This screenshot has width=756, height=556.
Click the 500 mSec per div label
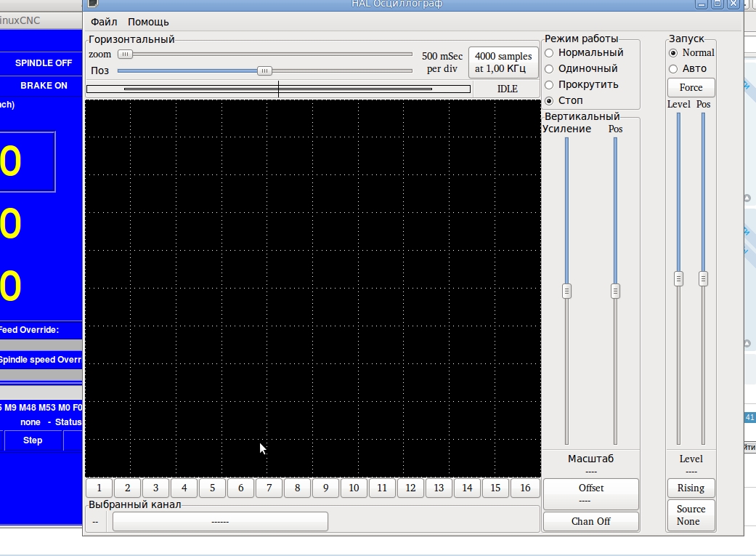tap(442, 63)
